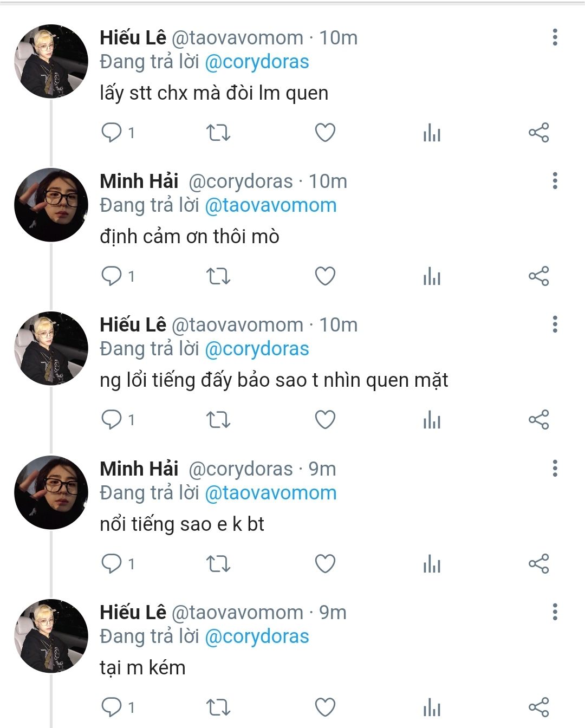Share the 'tại m kém' tweet
Screen dimensions: 585x728
[x=538, y=707]
